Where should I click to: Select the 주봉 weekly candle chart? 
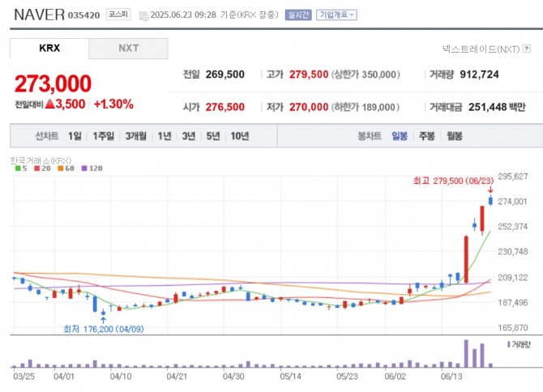coord(426,136)
